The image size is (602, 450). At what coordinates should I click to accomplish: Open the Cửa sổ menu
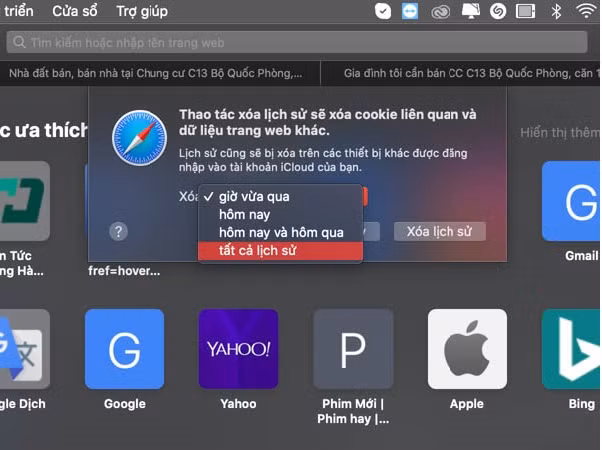click(x=75, y=11)
